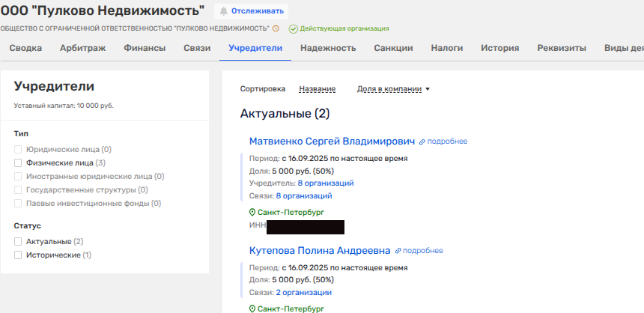Image resolution: width=644 pixels, height=313 pixels.
Task: Click the location pin icon under Матвиенко
Action: pos(252,213)
